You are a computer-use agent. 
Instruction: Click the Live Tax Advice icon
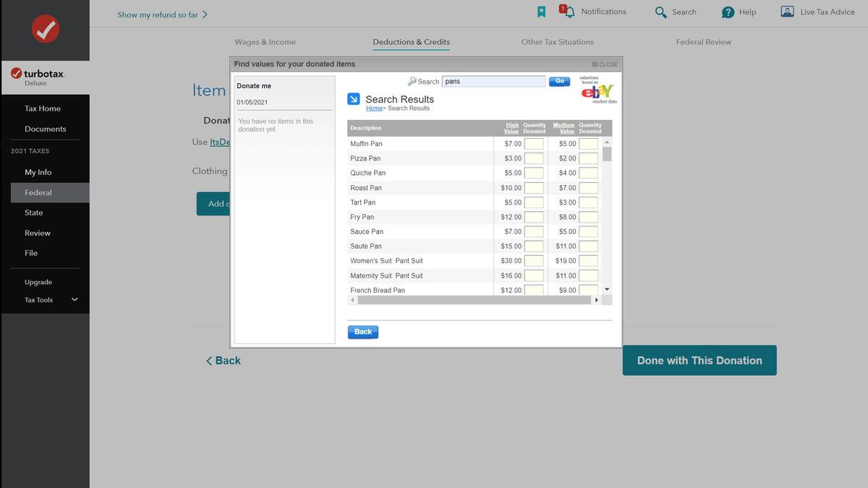[786, 12]
